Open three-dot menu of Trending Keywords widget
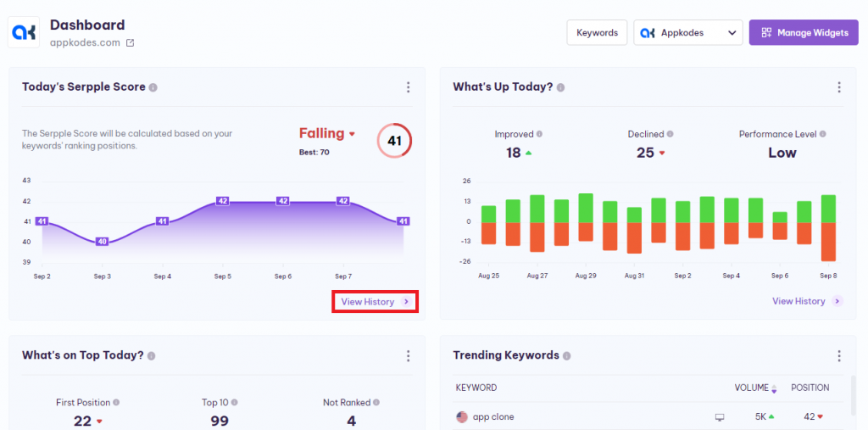The height and width of the screenshot is (430, 868). 838,356
